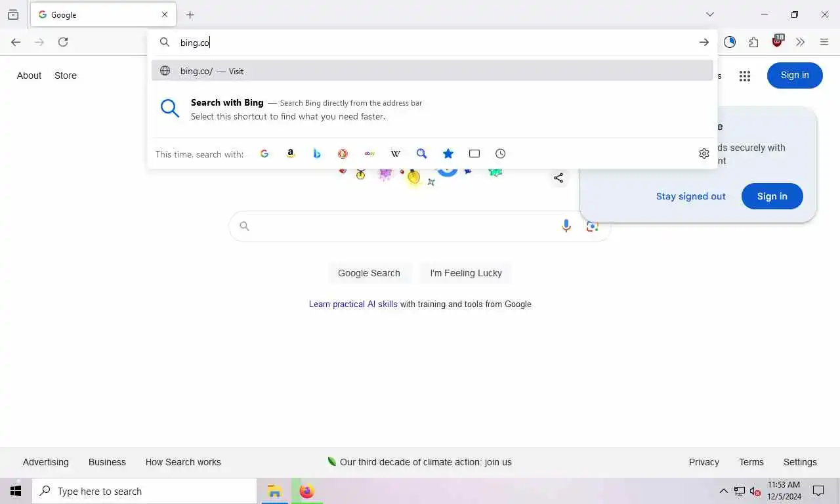
Task: Select the bing.co/ Visit suggestion
Action: (432, 71)
